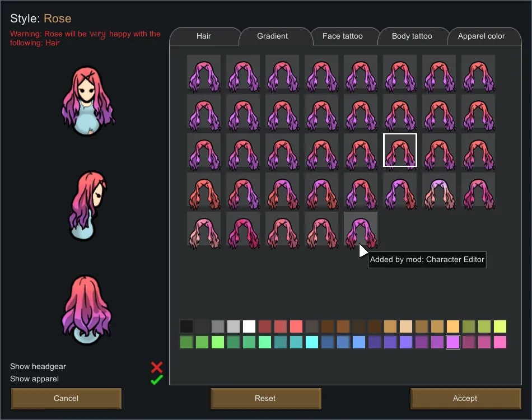Open the Face tattoo tab

point(343,36)
